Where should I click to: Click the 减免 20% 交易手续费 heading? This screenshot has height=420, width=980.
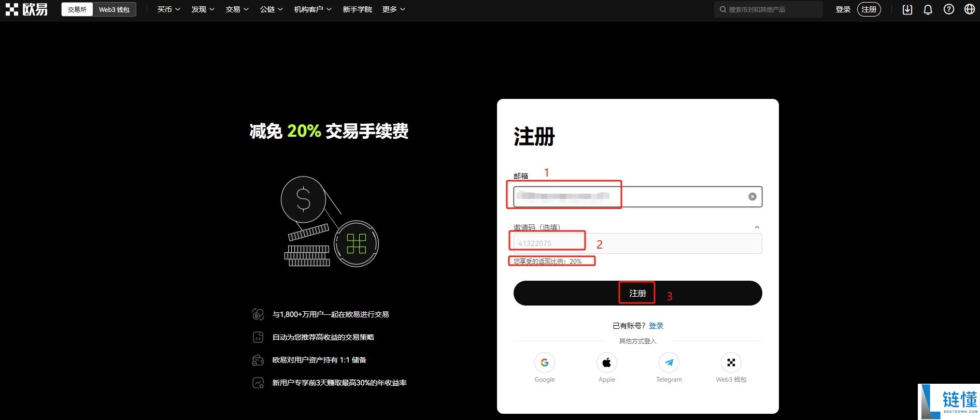(329, 131)
